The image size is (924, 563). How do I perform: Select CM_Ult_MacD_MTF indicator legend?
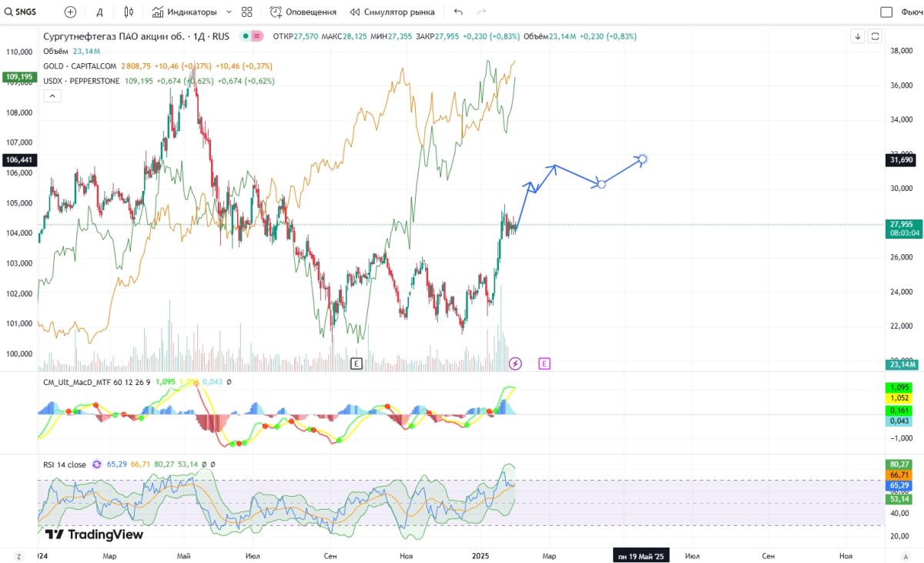click(x=97, y=381)
